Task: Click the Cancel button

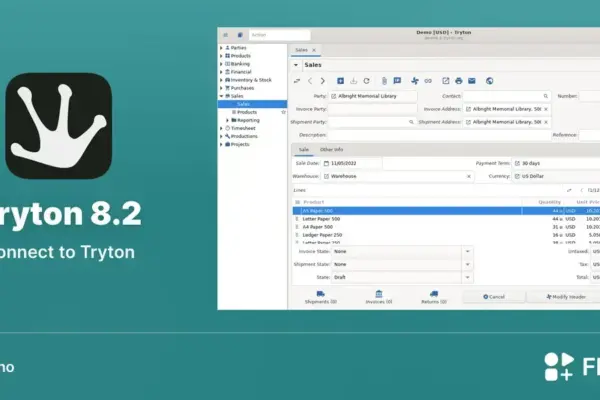Action: point(494,297)
